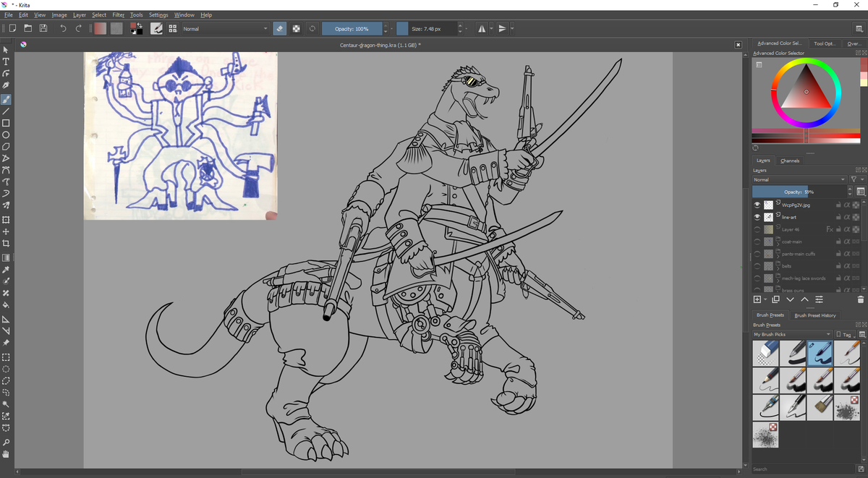
Task: Show the coat-main layer
Action: (x=757, y=242)
